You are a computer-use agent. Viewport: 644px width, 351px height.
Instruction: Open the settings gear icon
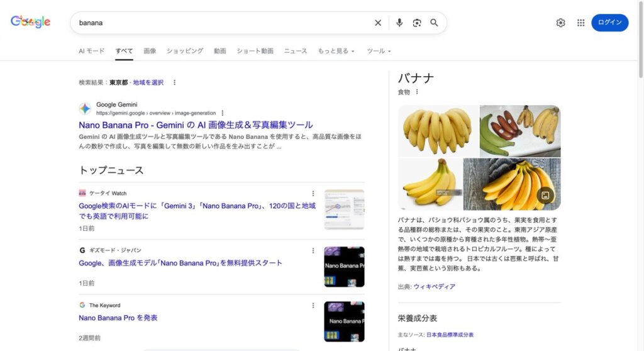(560, 23)
